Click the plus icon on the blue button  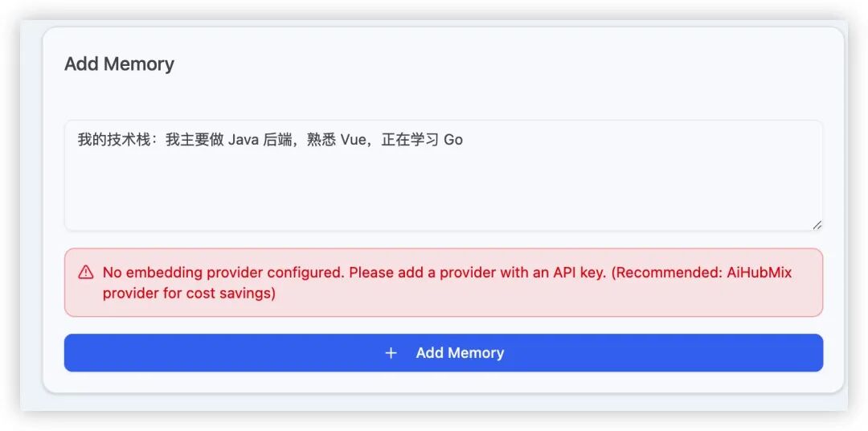click(391, 353)
